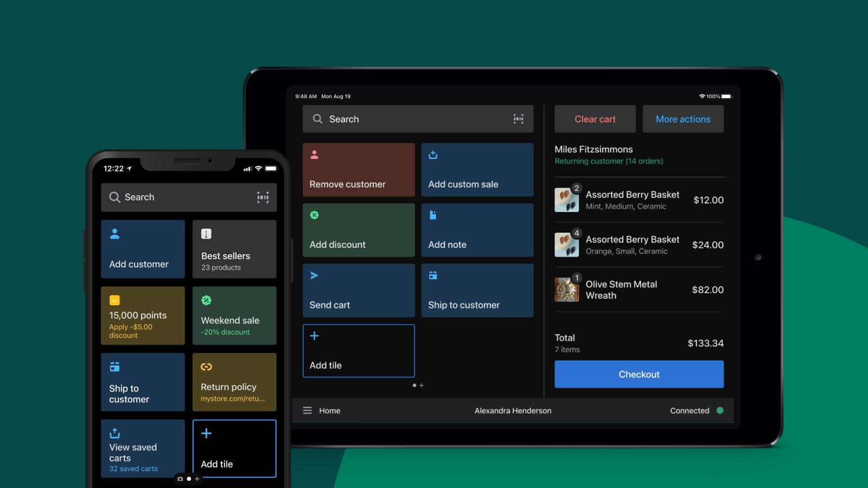Tap the View saved carts tile
Screen dimensions: 868x488
[143, 448]
